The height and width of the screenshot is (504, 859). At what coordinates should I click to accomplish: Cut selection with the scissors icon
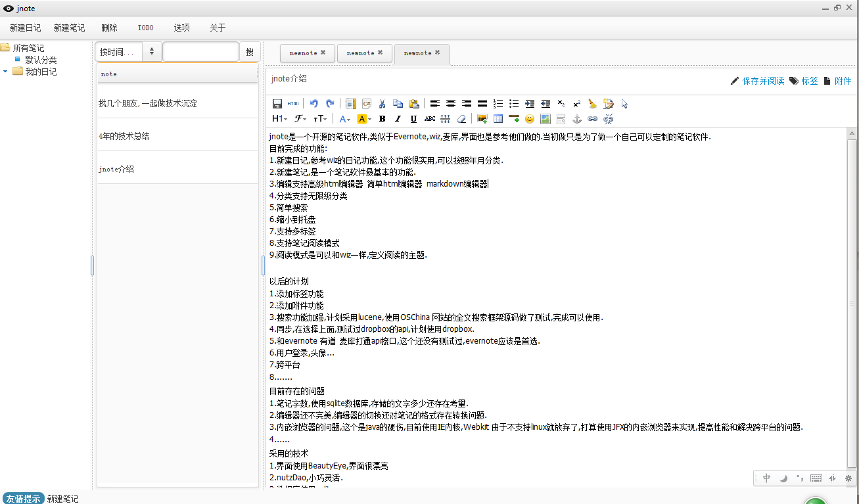[382, 104]
